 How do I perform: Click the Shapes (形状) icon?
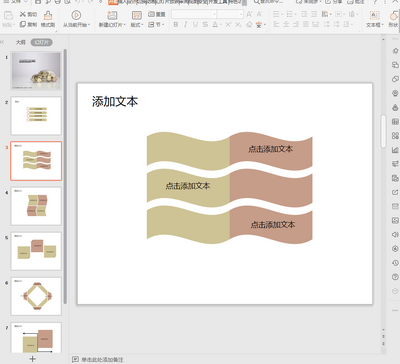point(394,15)
